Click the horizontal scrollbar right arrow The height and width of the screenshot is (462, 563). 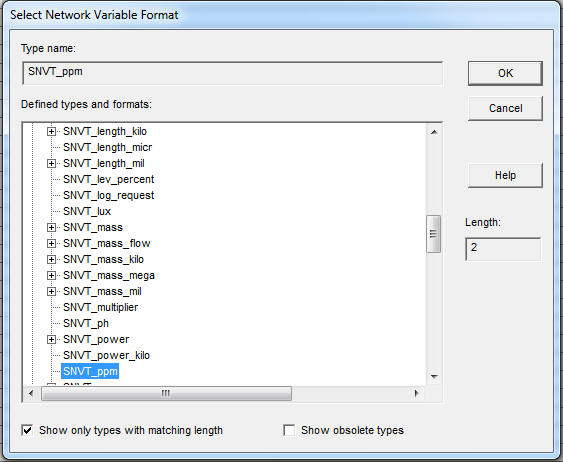pos(417,393)
